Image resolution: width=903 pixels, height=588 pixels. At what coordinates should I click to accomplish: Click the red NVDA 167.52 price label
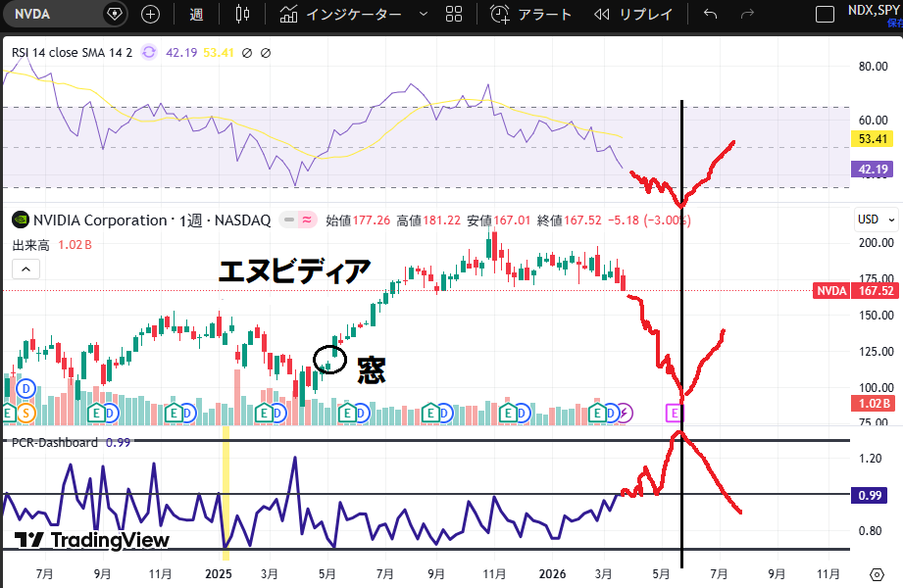tap(855, 291)
